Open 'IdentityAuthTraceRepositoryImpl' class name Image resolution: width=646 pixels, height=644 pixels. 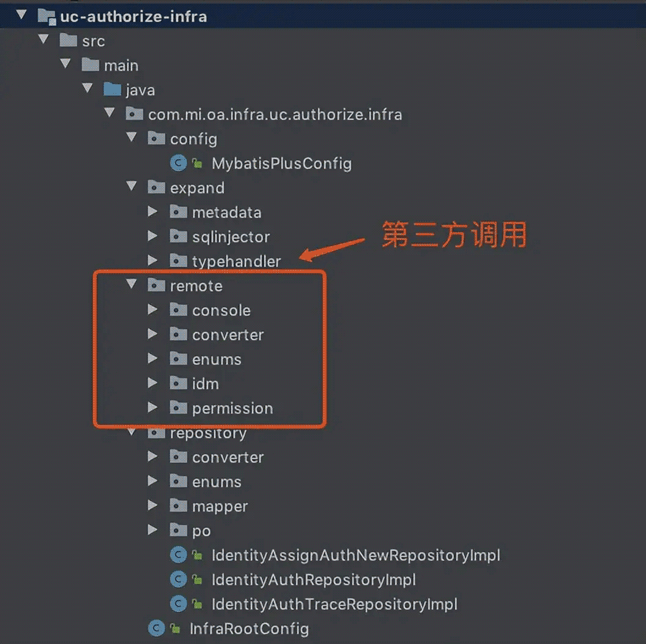(x=335, y=604)
